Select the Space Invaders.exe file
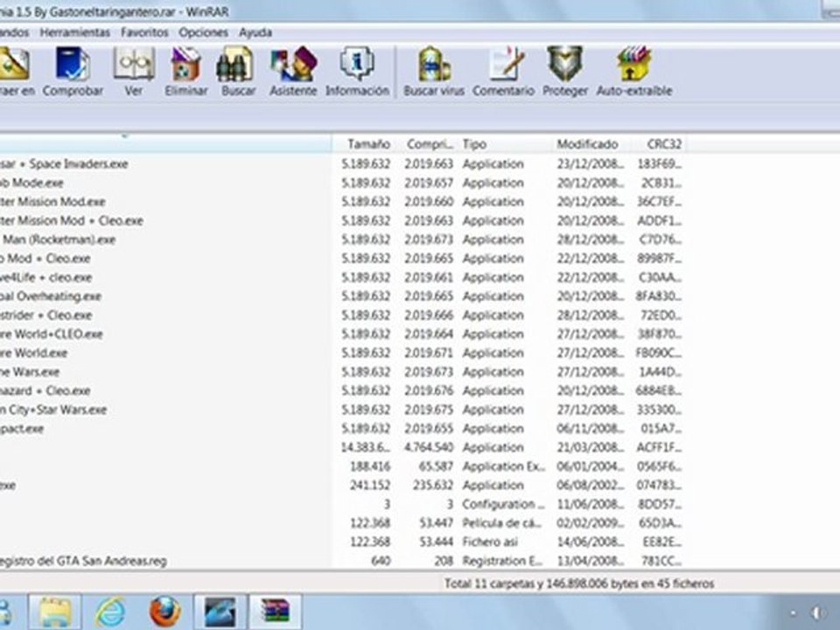Image resolution: width=840 pixels, height=630 pixels. click(x=64, y=164)
